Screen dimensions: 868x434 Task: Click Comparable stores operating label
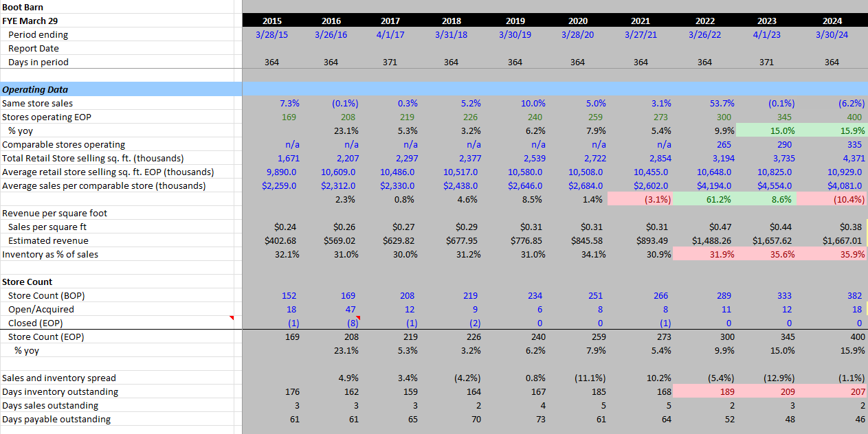click(x=63, y=144)
